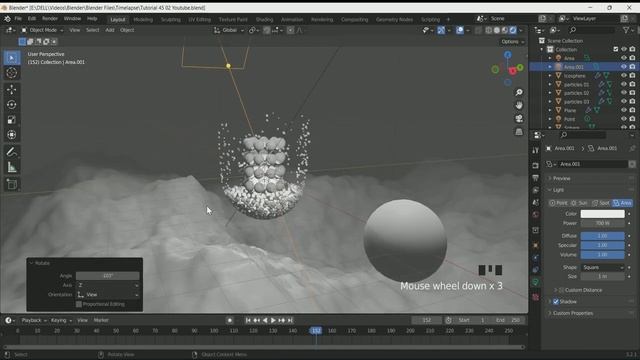640x360 pixels.
Task: Open the Scene properties tab
Action: [536, 202]
